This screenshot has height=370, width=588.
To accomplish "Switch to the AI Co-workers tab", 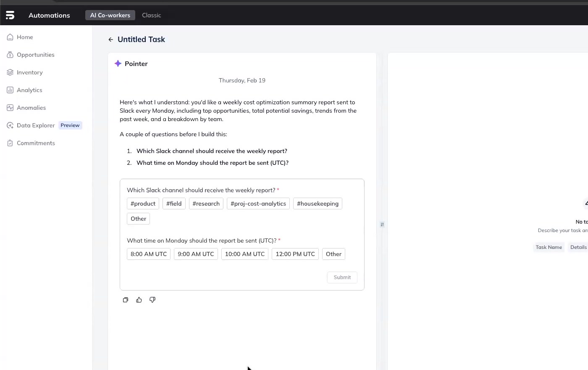I will coord(110,15).
